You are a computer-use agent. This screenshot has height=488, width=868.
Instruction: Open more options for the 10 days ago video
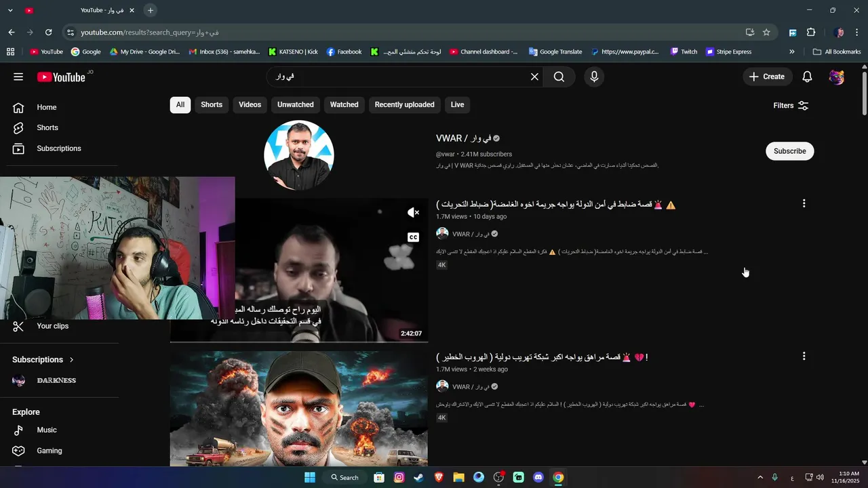click(x=804, y=203)
